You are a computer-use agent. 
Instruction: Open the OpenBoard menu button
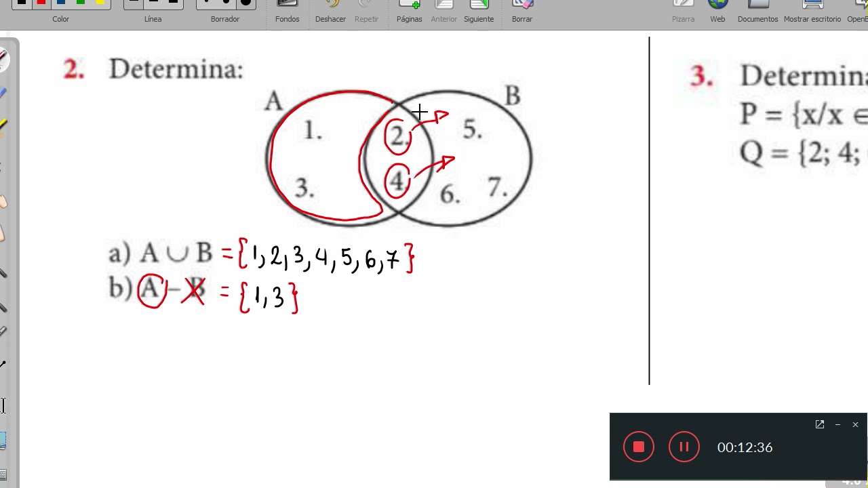click(x=856, y=12)
